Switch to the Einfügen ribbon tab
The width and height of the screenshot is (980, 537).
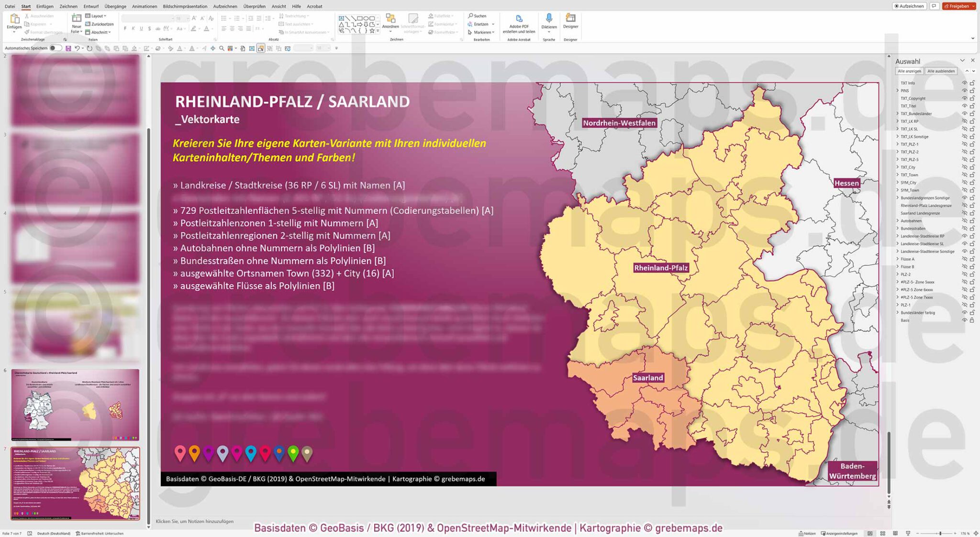pos(45,6)
